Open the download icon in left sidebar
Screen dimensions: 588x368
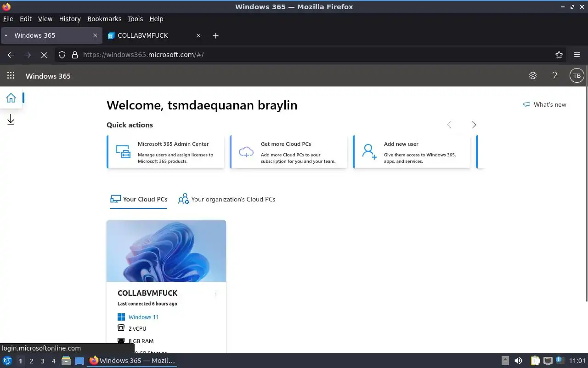11,120
